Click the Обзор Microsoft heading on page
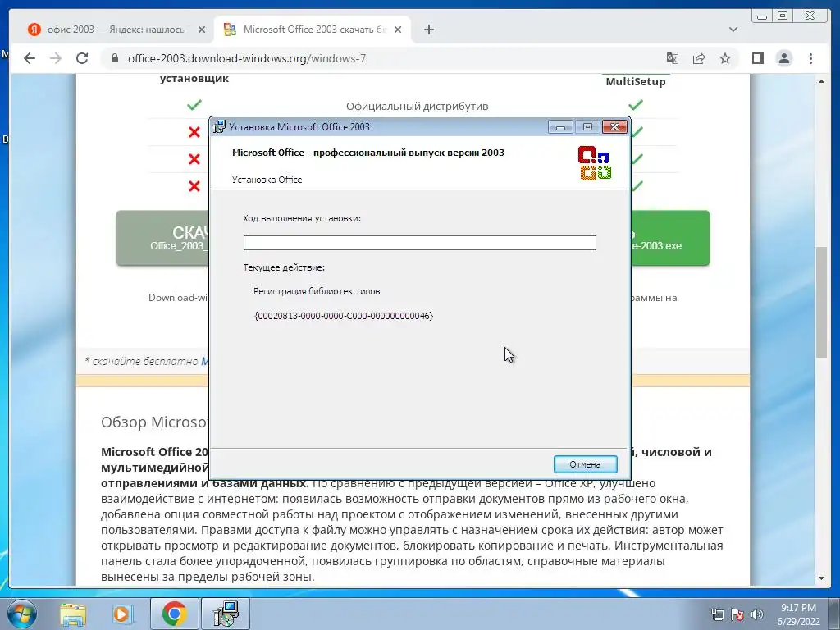This screenshot has height=630, width=840. [154, 422]
